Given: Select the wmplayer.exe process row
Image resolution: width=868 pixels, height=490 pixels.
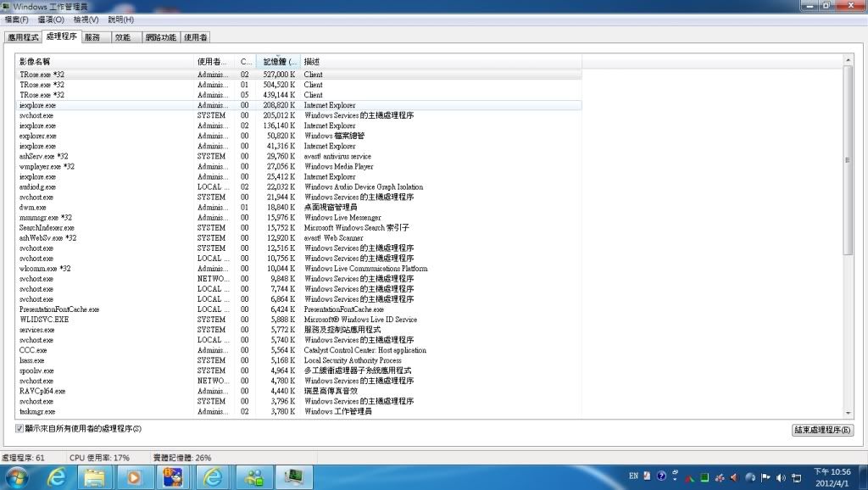Looking at the screenshot, I should 299,166.
